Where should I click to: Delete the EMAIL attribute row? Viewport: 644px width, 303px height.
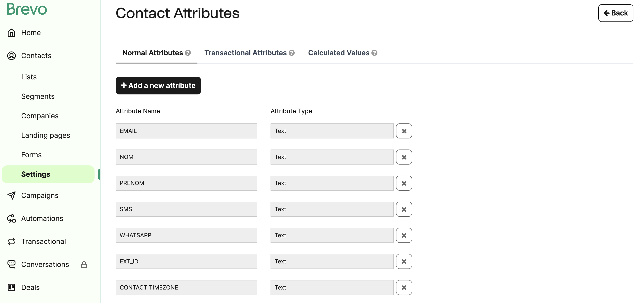tap(404, 131)
